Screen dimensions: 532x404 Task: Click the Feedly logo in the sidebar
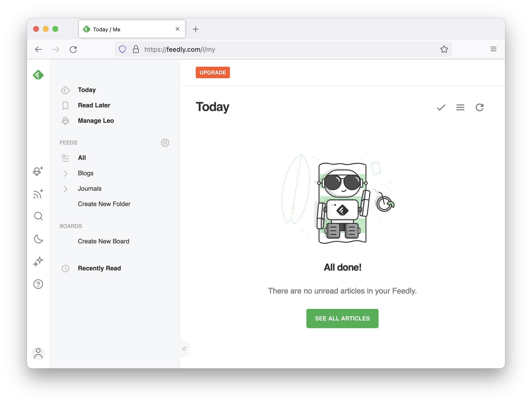[38, 75]
